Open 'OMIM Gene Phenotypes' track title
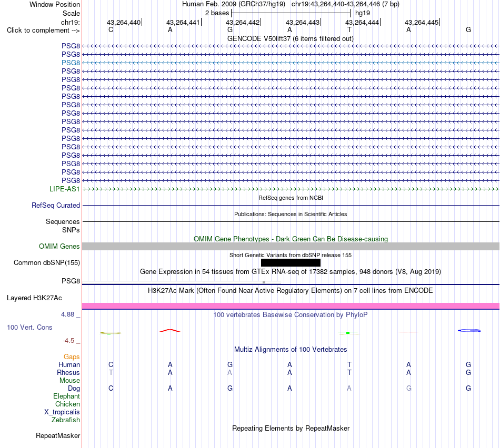500x448 pixels. coord(291,239)
